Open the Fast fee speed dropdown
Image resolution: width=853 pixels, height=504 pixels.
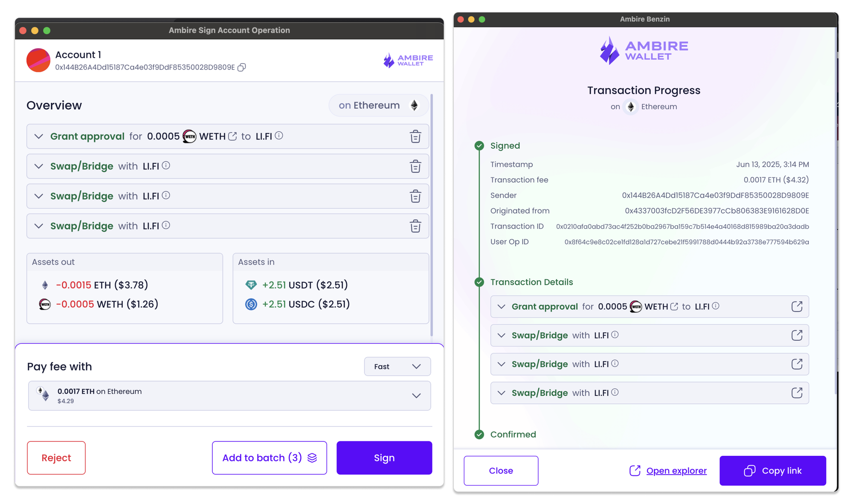click(397, 367)
